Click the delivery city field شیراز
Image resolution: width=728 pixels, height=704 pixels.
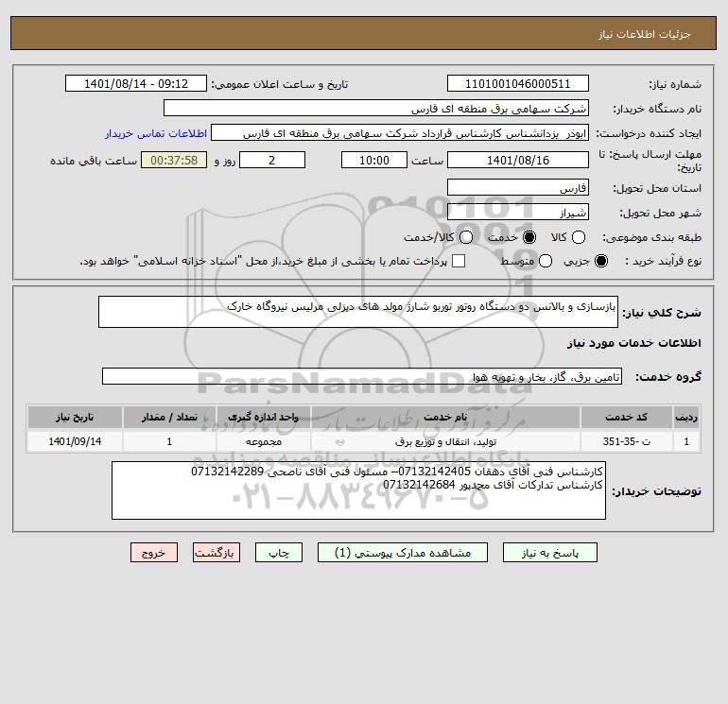[x=518, y=212]
